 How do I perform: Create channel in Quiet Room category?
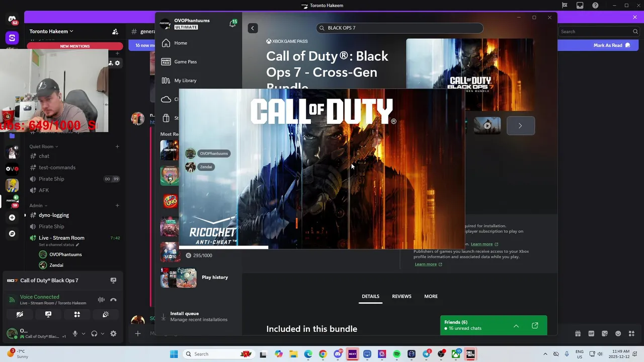[x=117, y=146]
